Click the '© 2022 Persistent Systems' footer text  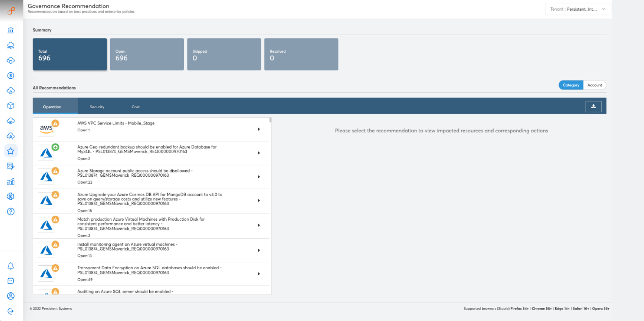51,309
